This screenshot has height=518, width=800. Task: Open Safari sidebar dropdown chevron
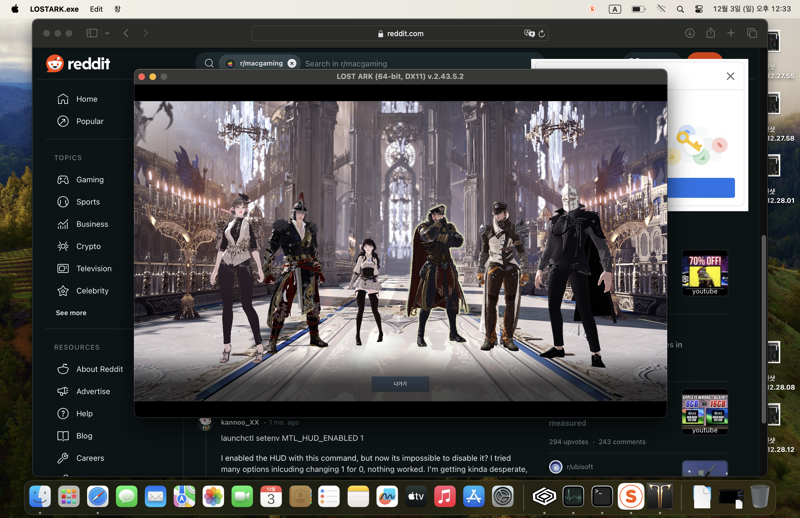(x=107, y=33)
